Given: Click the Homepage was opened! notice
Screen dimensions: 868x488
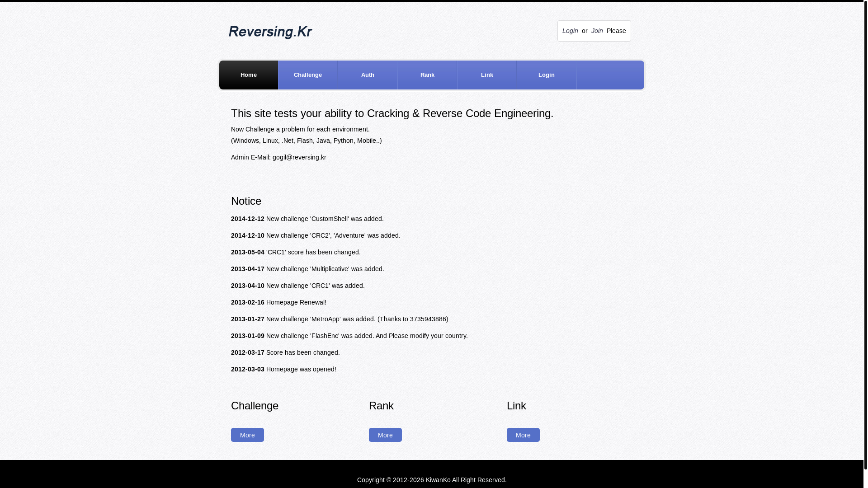Looking at the screenshot, I should tap(283, 369).
